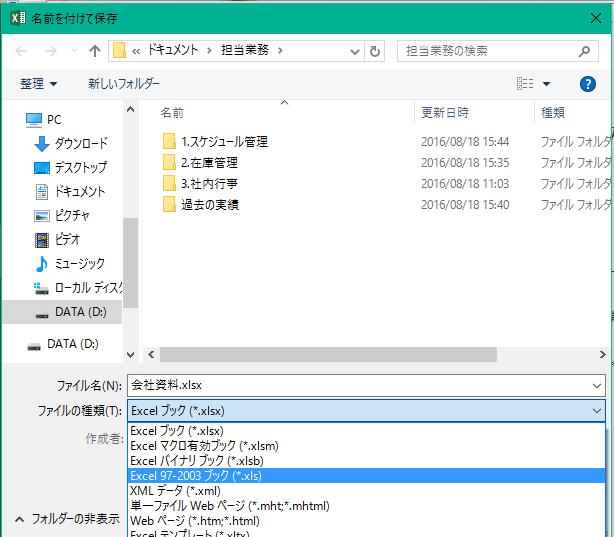614x537 pixels.
Task: Click date 2016/08/18 15:44
Action: 465,141
